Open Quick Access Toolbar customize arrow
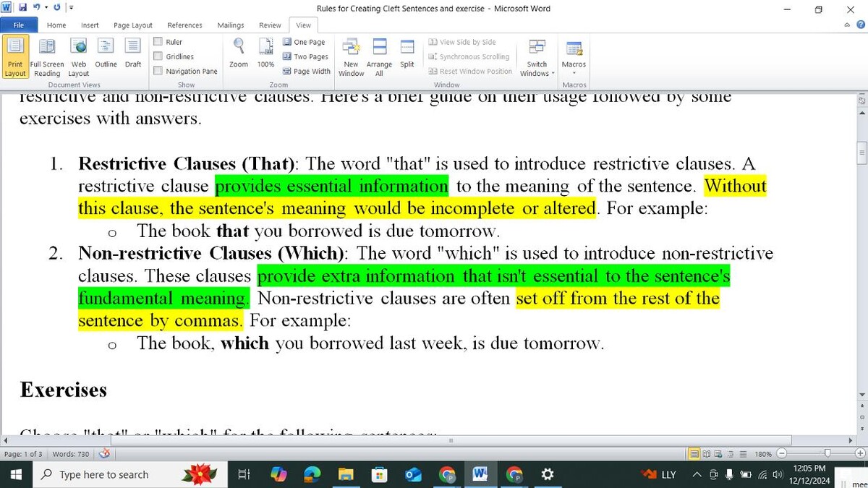The width and height of the screenshot is (868, 488). 71,9
